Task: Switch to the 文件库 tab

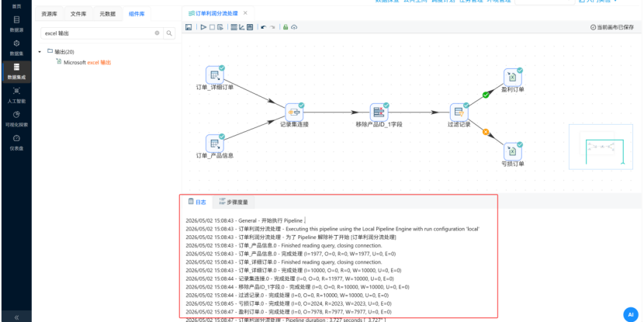Action: tap(78, 14)
